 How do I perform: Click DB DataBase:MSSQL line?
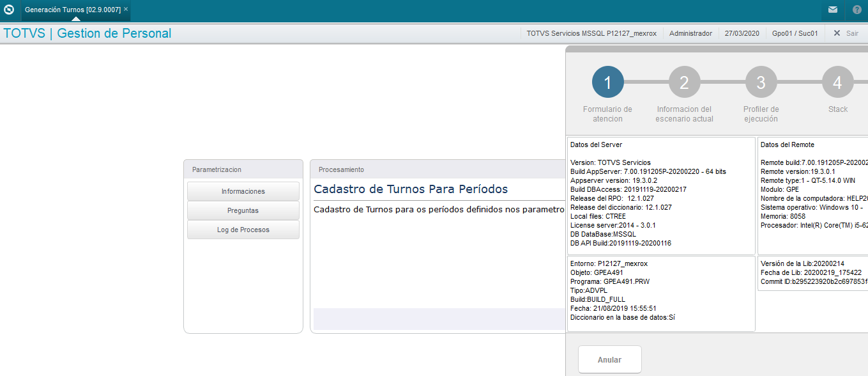tap(603, 235)
